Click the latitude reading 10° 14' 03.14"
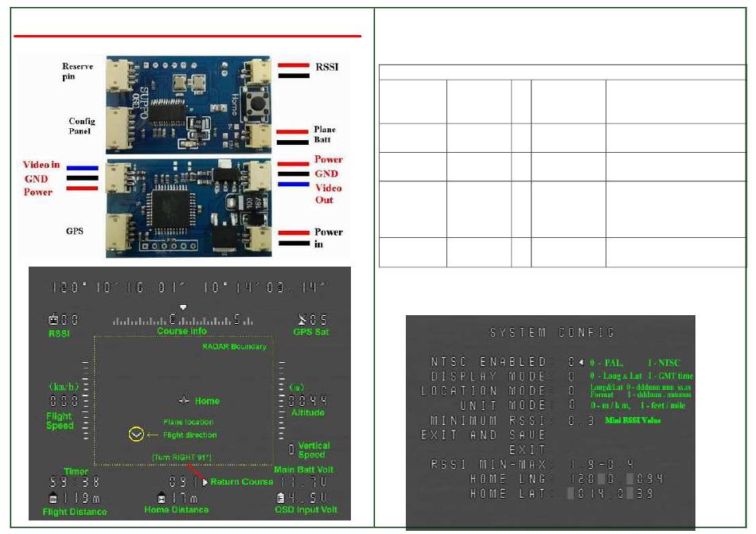 click(265, 288)
